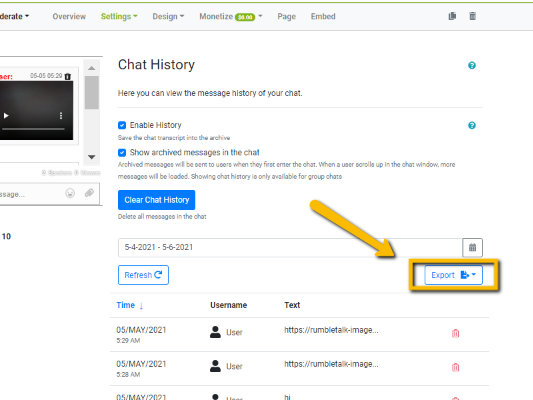The image size is (533, 400).
Task: Go to the Overview tab
Action: [69, 16]
